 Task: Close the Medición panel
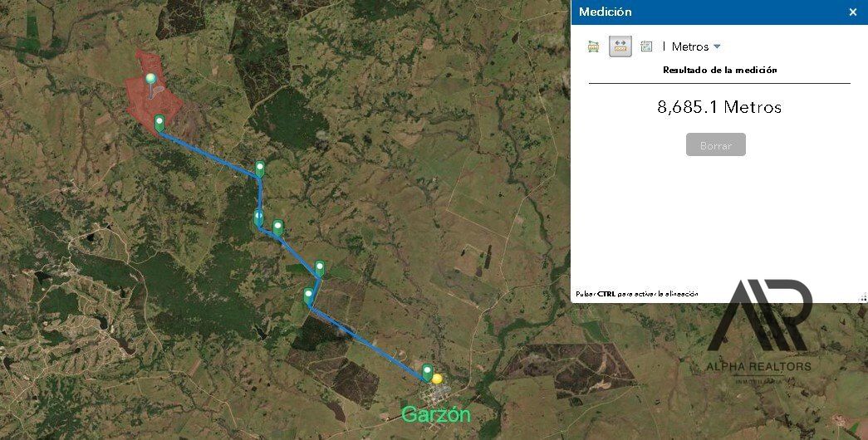(852, 12)
